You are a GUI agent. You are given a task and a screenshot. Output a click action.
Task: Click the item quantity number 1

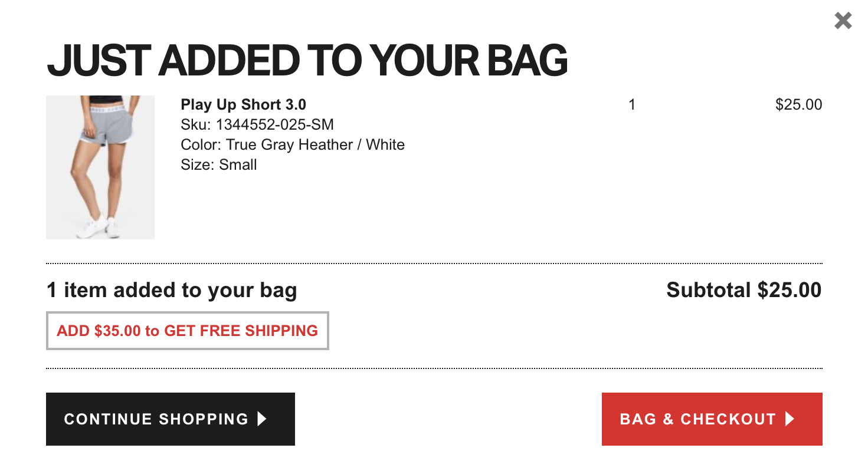click(x=632, y=105)
